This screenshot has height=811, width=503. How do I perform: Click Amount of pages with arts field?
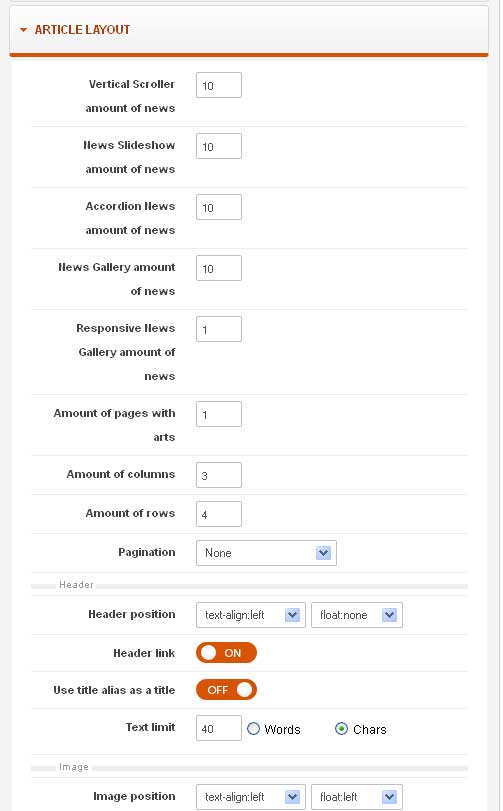tap(219, 414)
